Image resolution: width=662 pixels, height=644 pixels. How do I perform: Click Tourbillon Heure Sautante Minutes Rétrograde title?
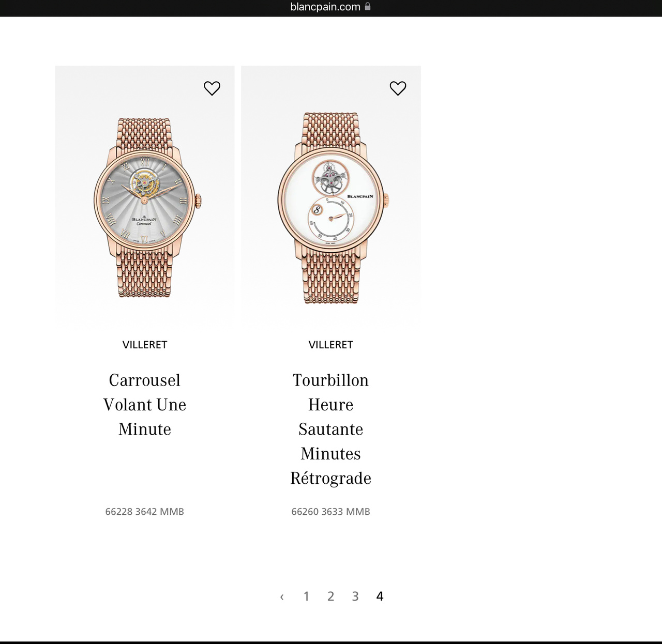[331, 429]
